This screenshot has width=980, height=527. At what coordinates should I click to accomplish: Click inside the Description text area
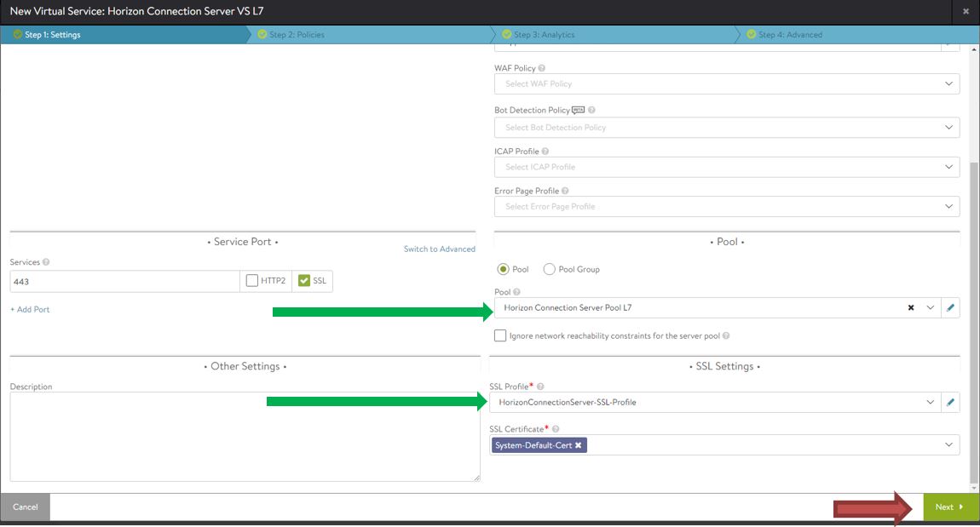[x=245, y=437]
